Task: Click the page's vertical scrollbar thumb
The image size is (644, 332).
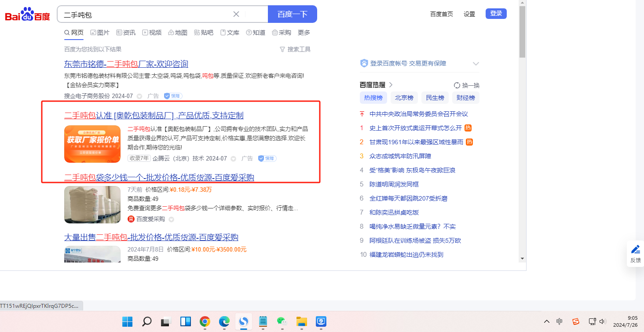Action: coord(522,32)
